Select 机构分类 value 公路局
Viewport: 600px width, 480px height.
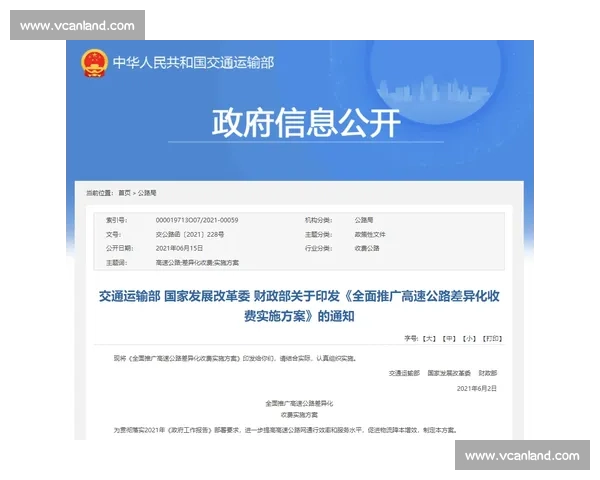pos(364,220)
